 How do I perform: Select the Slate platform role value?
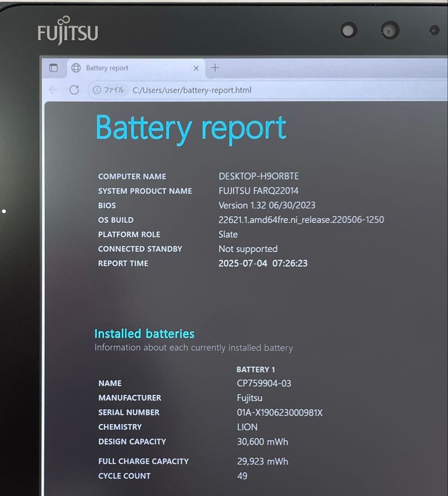click(228, 234)
